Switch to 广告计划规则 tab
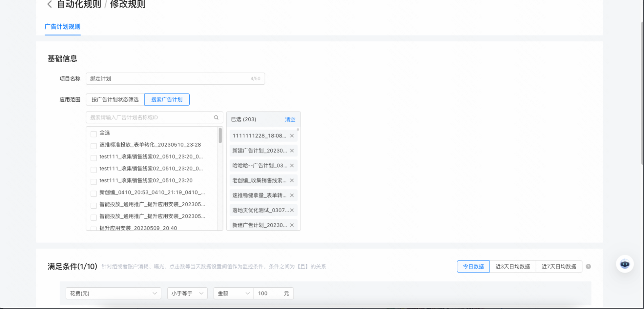Image resolution: width=644 pixels, height=309 pixels. 62,27
